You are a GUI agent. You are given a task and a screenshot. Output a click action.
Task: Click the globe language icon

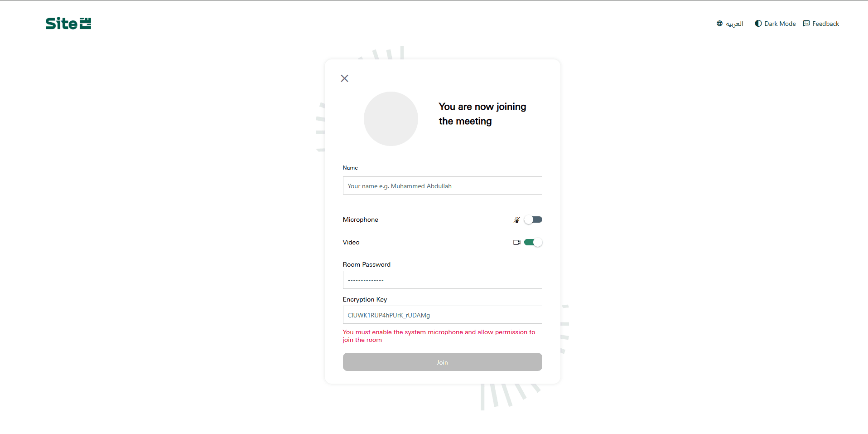point(719,24)
